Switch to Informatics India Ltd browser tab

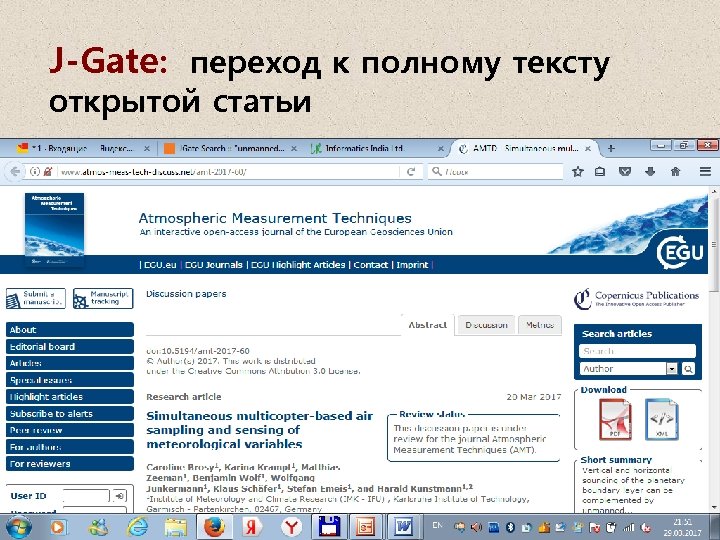point(377,148)
